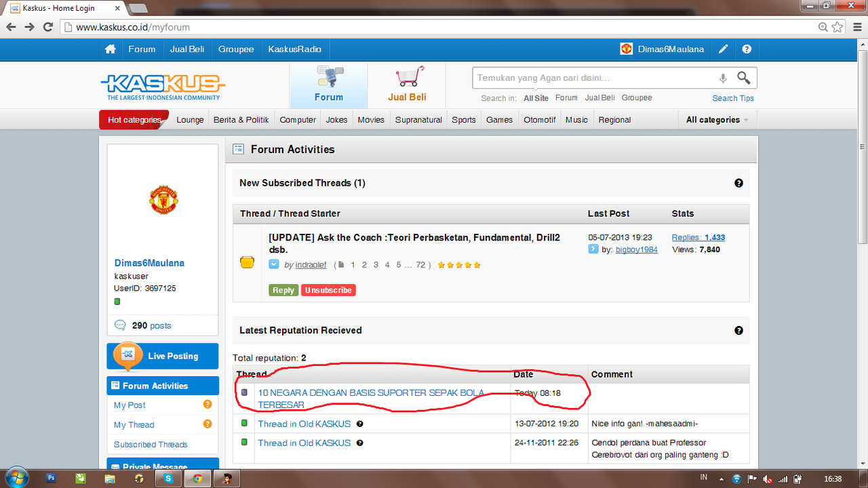Click the Live Posting speech bubble icon

127,356
